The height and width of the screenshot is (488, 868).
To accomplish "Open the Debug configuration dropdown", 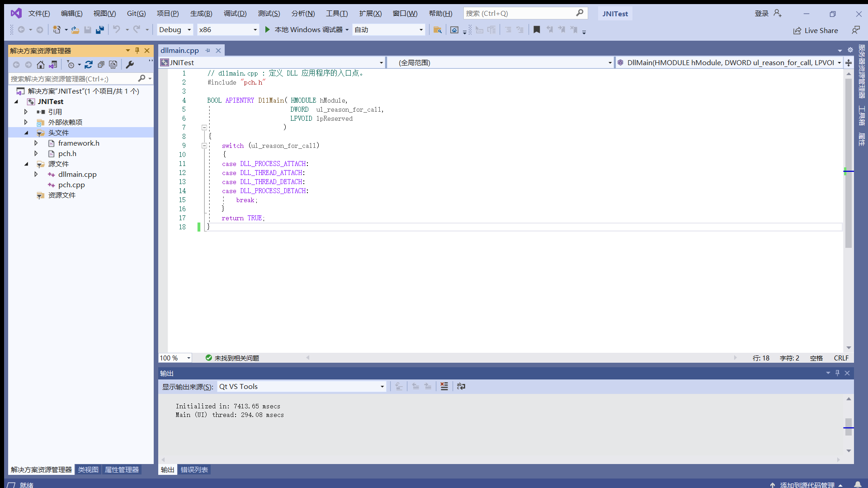I will 175,30.
